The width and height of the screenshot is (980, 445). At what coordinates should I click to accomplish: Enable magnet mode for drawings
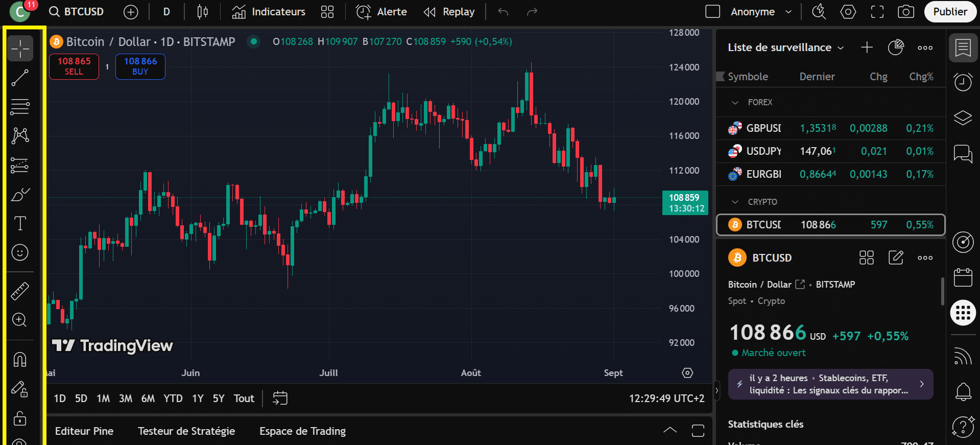[20, 360]
